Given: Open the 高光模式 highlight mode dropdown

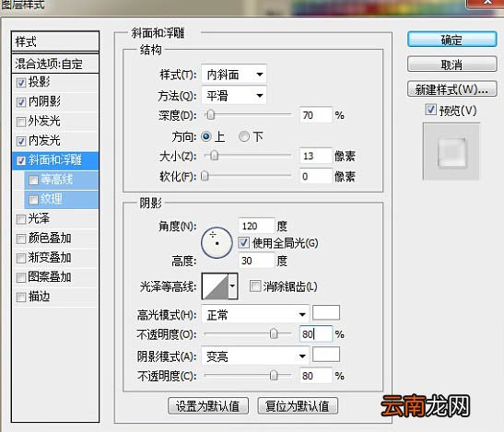Looking at the screenshot, I should click(255, 315).
